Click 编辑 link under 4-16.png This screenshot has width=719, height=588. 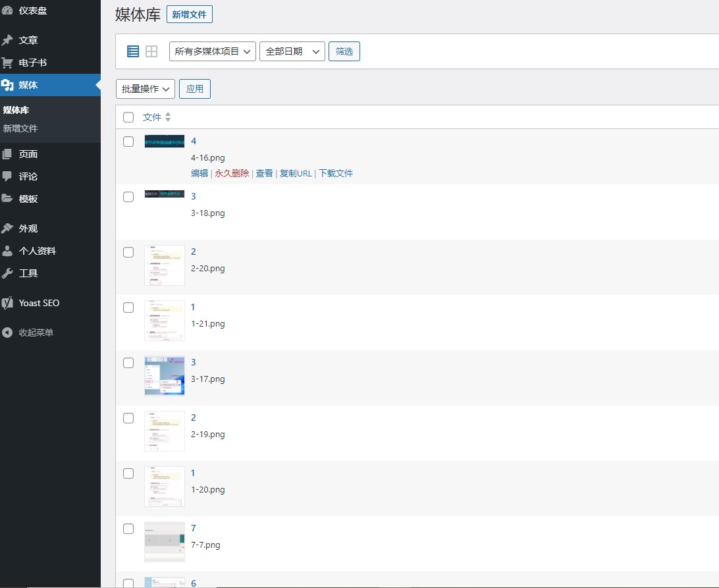point(200,173)
